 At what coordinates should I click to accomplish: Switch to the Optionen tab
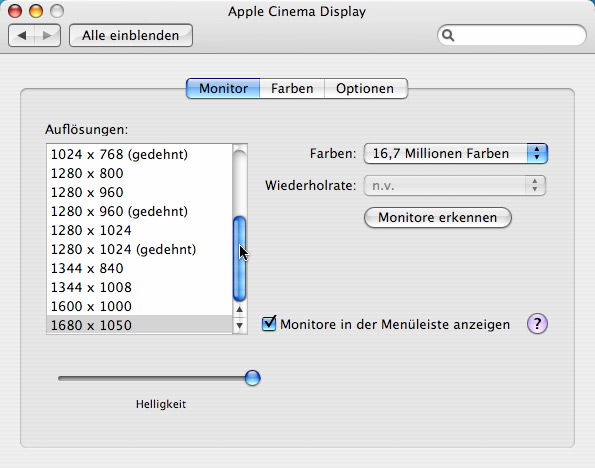click(366, 88)
